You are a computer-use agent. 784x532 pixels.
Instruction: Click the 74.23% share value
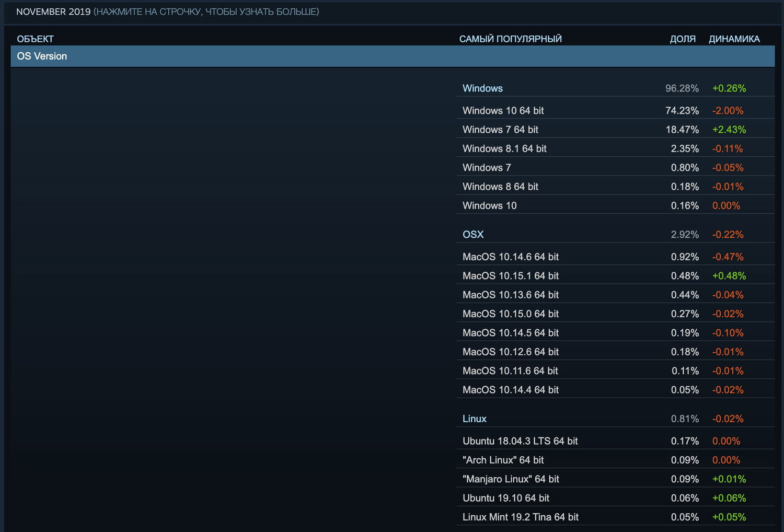click(682, 111)
